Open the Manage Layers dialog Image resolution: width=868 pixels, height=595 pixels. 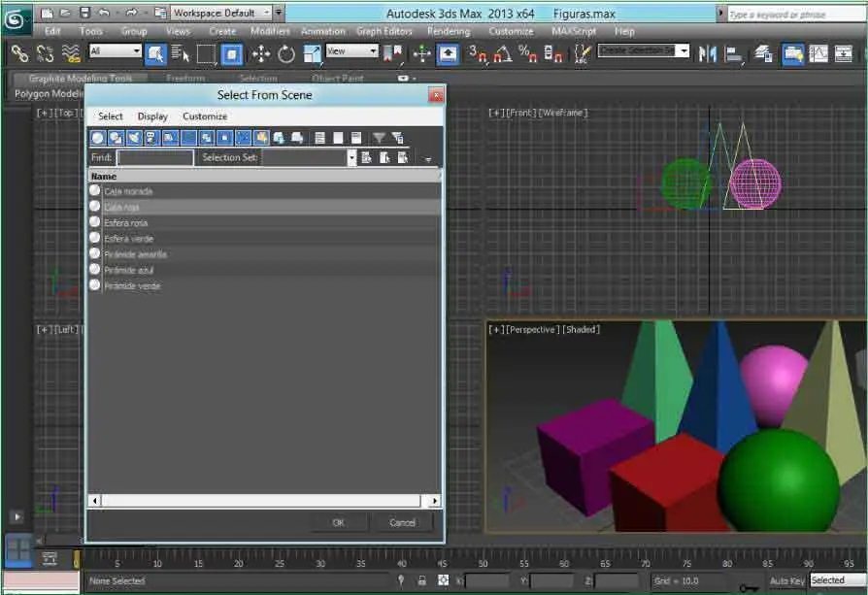pos(764,53)
